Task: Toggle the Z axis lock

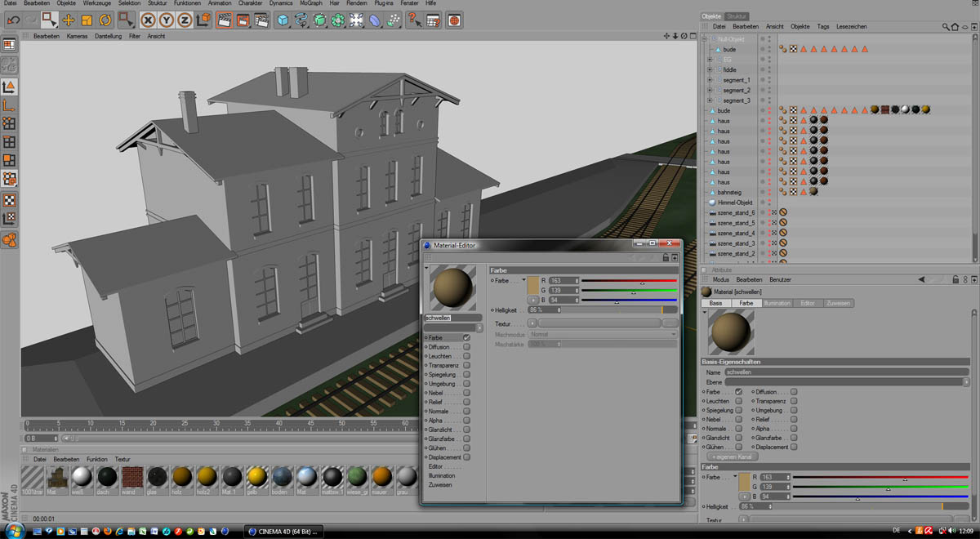Action: (x=185, y=20)
